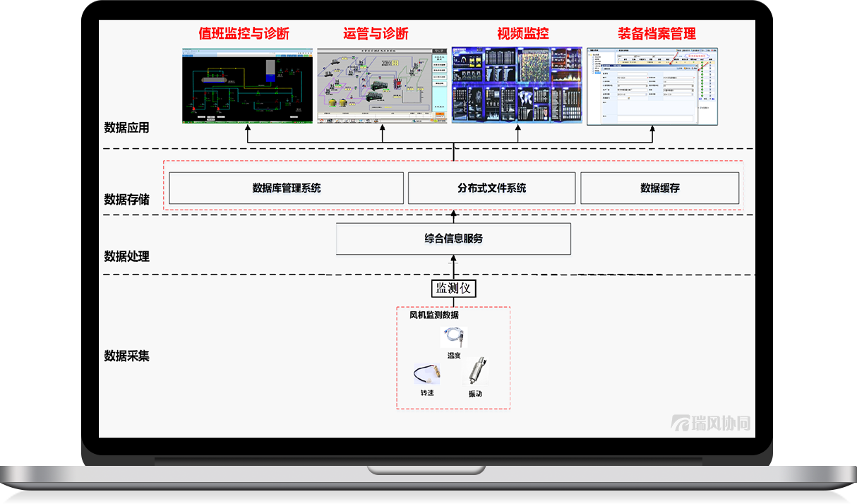Toggle a checkbox beside an archive tree node

[592, 59]
